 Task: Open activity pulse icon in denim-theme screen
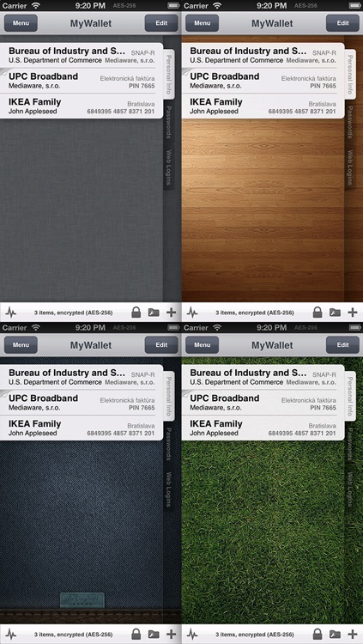(11, 635)
